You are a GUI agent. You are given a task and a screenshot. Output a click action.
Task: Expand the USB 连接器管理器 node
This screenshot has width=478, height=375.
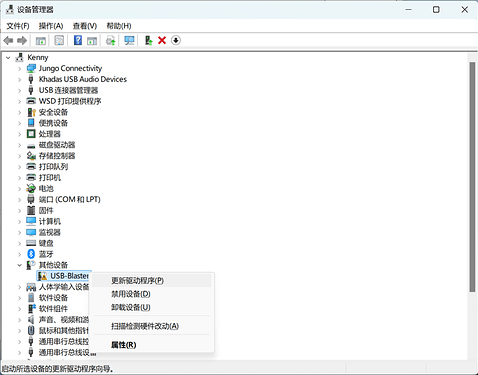(x=19, y=90)
